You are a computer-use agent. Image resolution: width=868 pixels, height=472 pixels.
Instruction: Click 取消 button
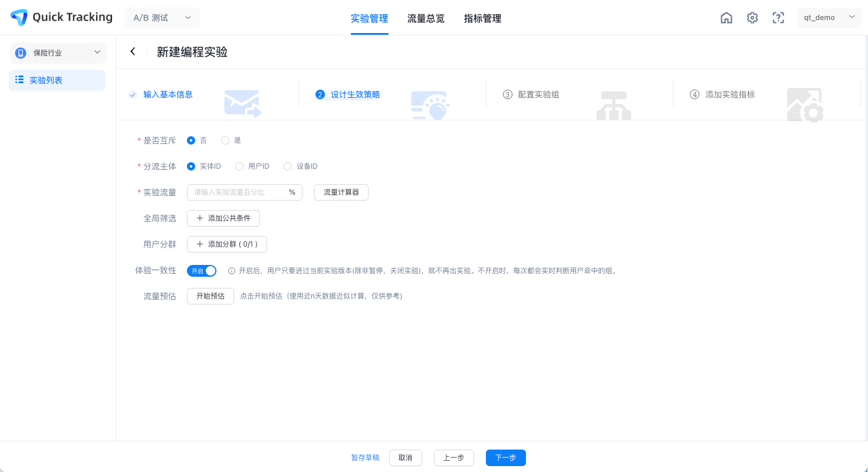(x=406, y=458)
